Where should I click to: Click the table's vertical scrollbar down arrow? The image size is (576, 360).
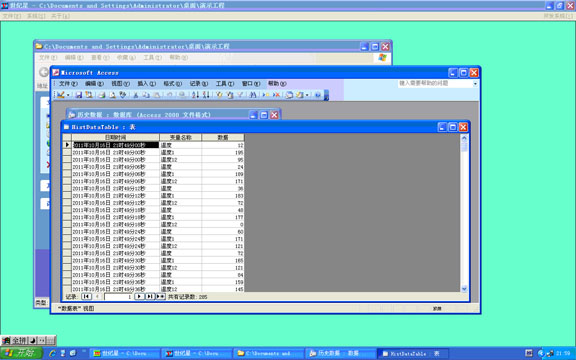point(464,289)
